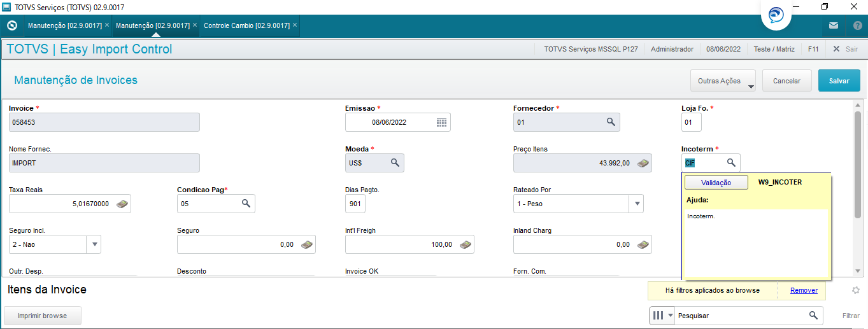Image resolution: width=868 pixels, height=329 pixels.
Task: Open column selector icon beside Pesquisar
Action: pos(662,316)
